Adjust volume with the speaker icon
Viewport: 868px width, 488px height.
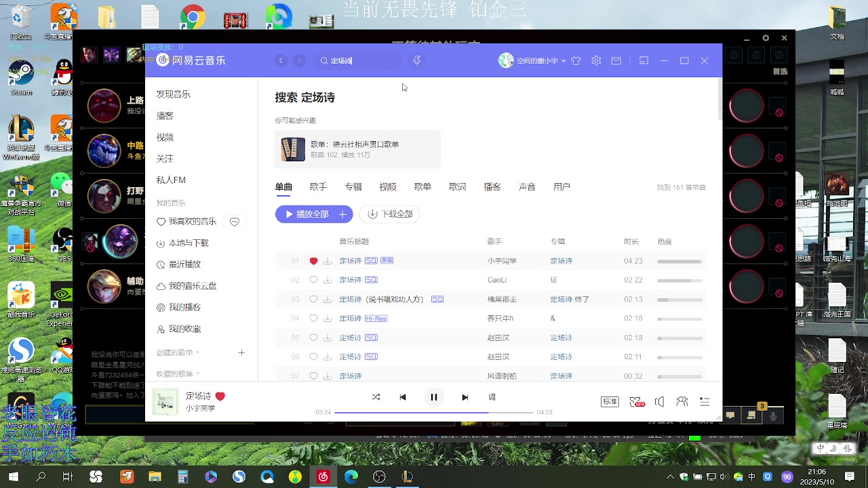[659, 402]
